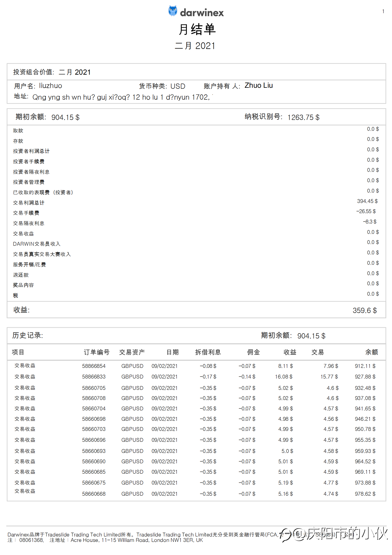Click the "交易利润总计" row label
Image resolution: width=392 pixels, height=555 pixels.
pyautogui.click(x=29, y=203)
